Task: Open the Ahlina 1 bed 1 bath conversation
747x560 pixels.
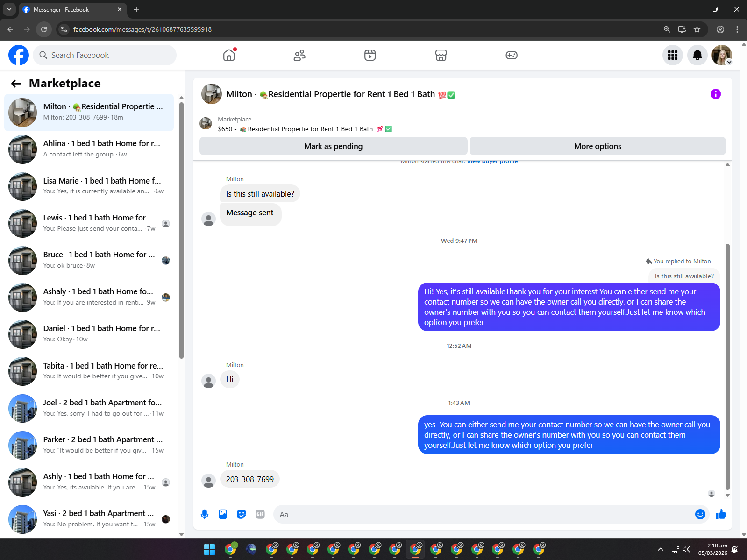Action: pyautogui.click(x=89, y=149)
